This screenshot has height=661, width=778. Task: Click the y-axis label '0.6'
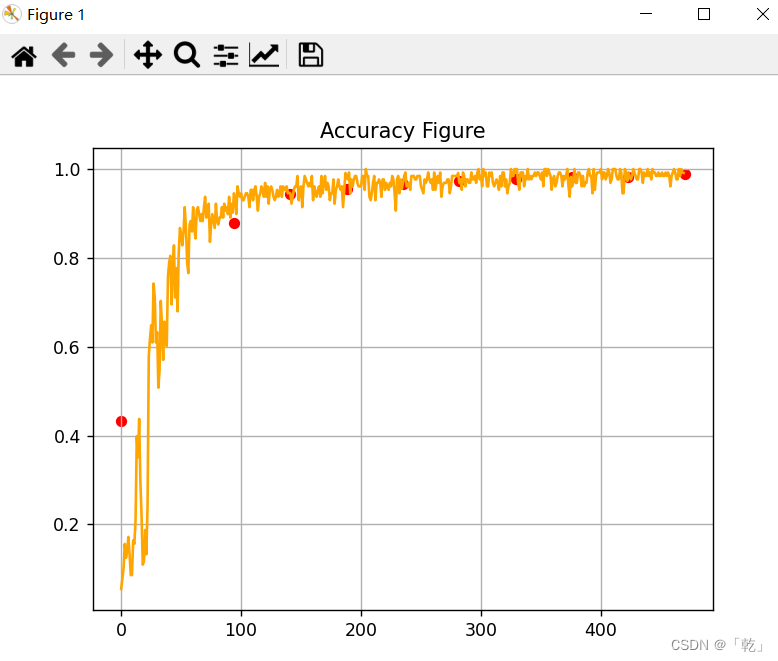[66, 347]
